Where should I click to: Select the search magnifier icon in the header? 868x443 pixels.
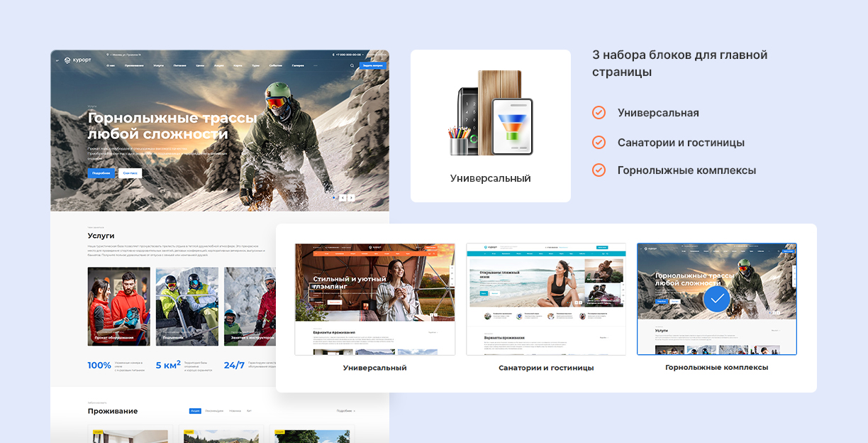(x=351, y=65)
